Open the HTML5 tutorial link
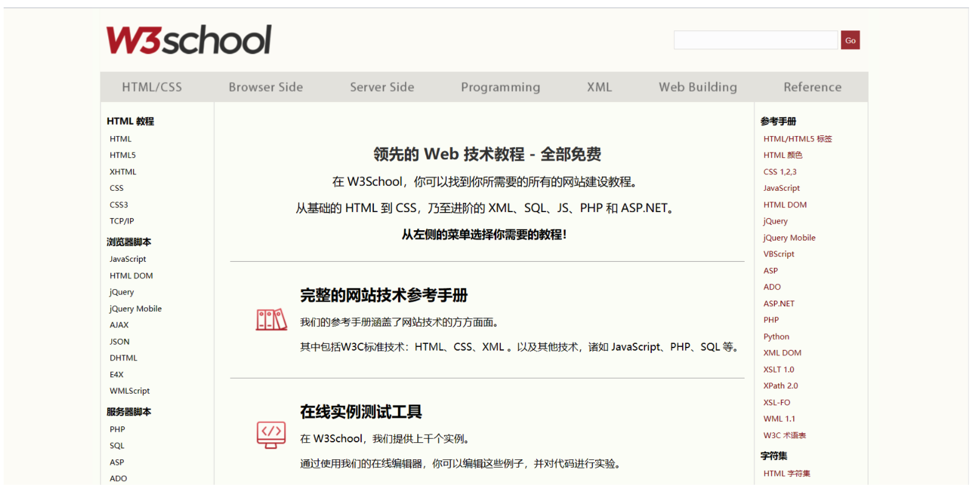980x486 pixels. pos(123,156)
